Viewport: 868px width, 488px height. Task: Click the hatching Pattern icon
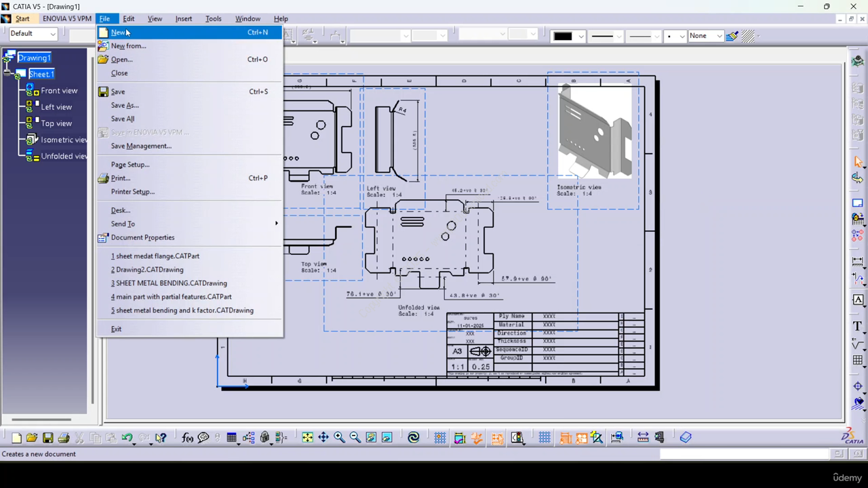pyautogui.click(x=748, y=36)
